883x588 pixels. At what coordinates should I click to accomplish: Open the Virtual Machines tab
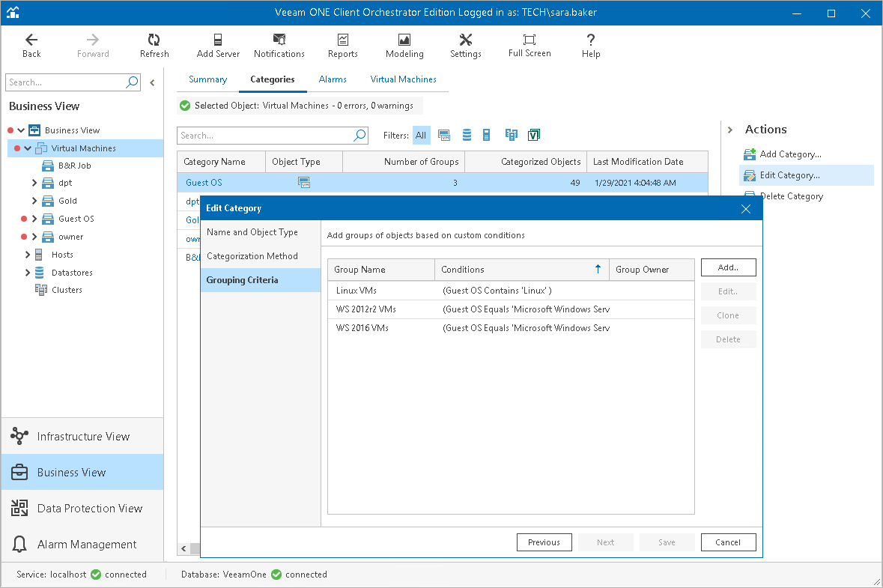point(403,79)
